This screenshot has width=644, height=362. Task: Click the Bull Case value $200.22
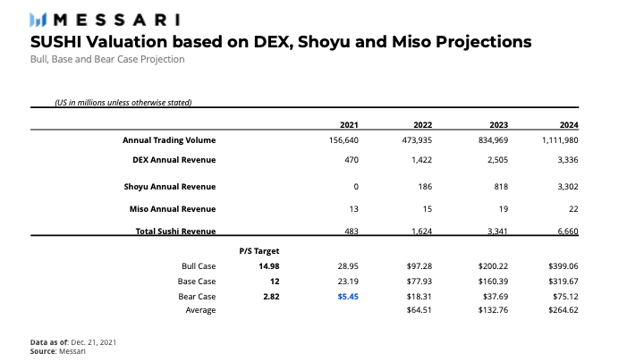(x=493, y=266)
